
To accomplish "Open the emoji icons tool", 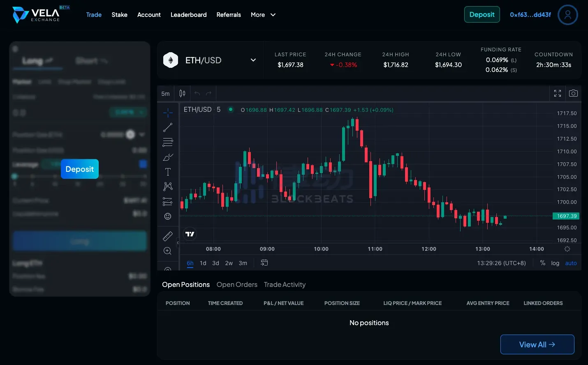I will coord(168,216).
